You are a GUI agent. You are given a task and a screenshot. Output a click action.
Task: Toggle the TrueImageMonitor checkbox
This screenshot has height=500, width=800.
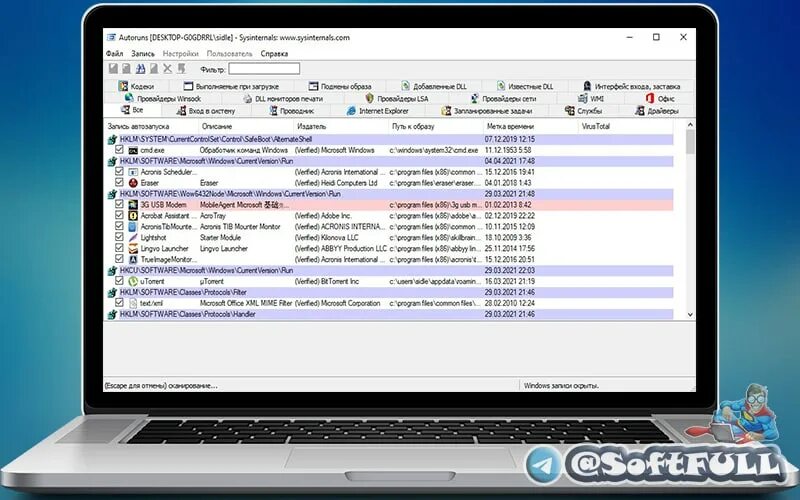[119, 259]
